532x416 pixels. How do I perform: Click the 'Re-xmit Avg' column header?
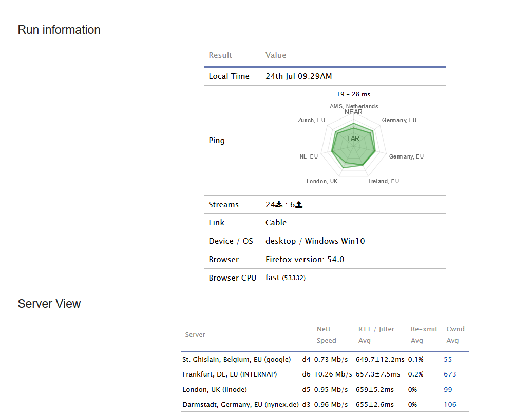click(x=424, y=334)
